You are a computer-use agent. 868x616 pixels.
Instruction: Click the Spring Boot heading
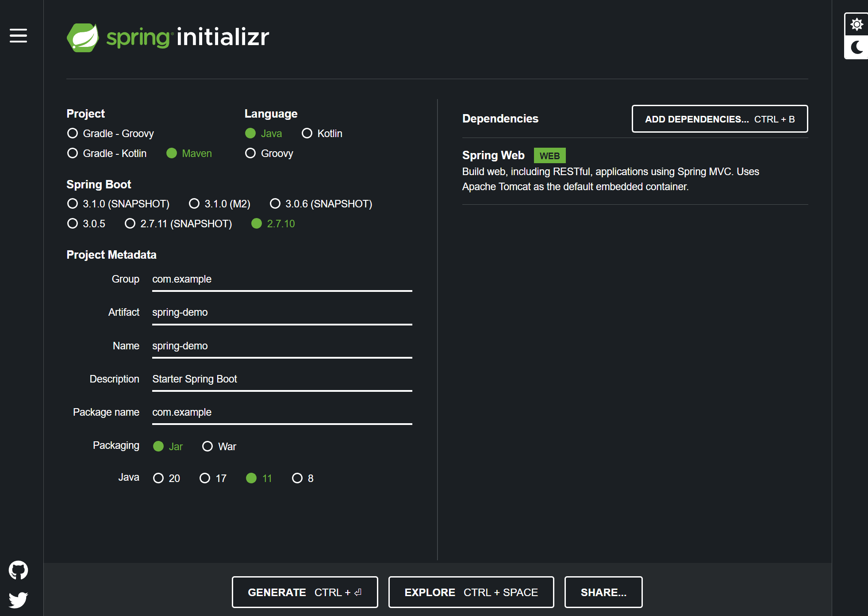coord(99,184)
